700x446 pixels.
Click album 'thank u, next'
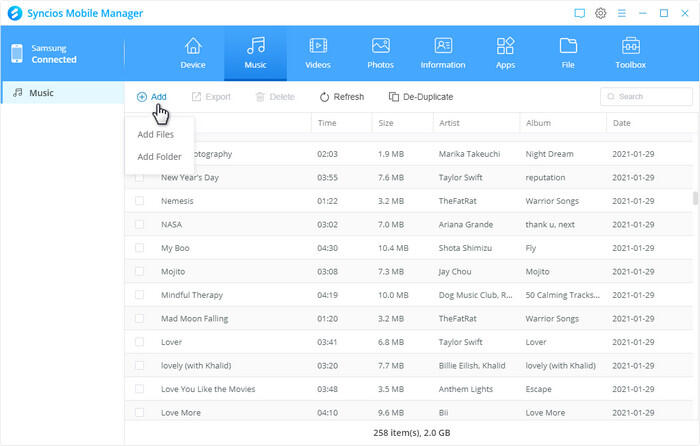(x=550, y=225)
